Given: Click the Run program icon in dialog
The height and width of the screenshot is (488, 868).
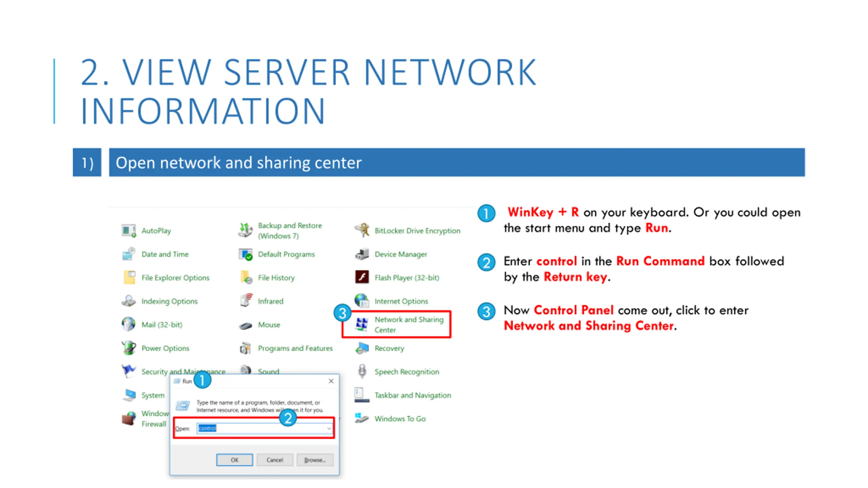Looking at the screenshot, I should click(182, 405).
